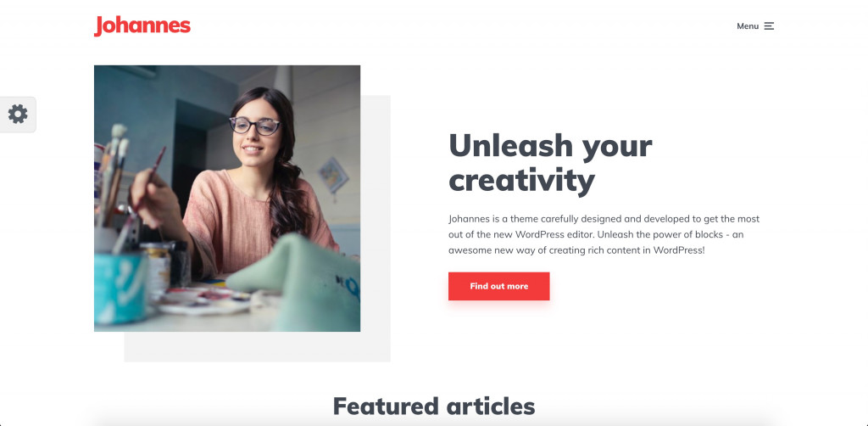Click the word "Johannes" starting the paragraph
The height and width of the screenshot is (426, 868).
(x=470, y=219)
